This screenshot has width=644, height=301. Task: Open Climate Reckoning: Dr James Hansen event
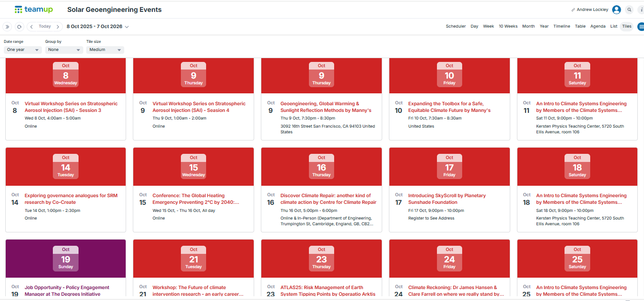pos(456,291)
